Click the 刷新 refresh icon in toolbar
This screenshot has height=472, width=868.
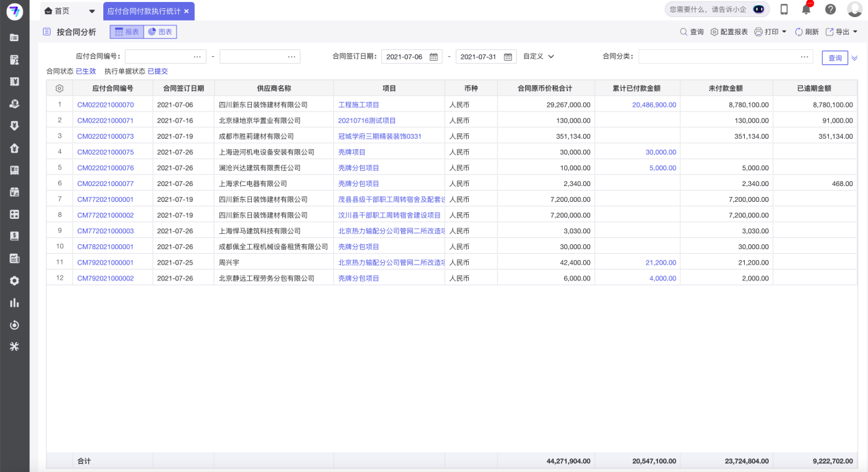coord(799,31)
